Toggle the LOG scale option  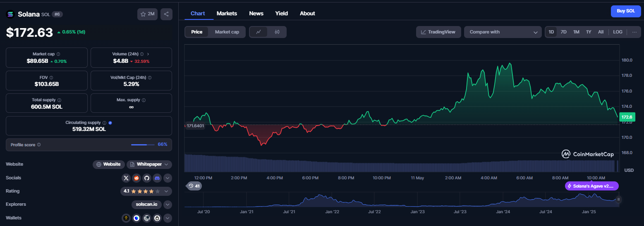[618, 32]
